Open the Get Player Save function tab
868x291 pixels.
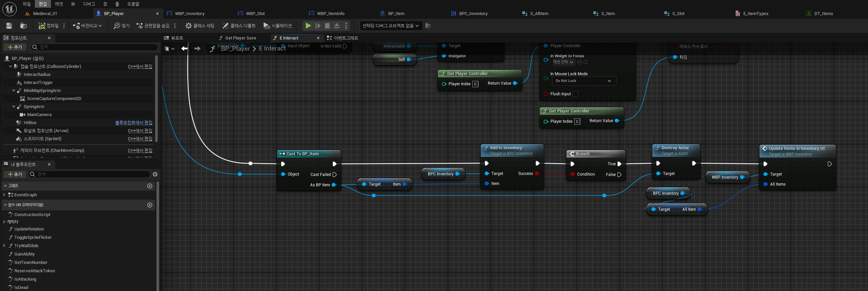[x=241, y=38]
